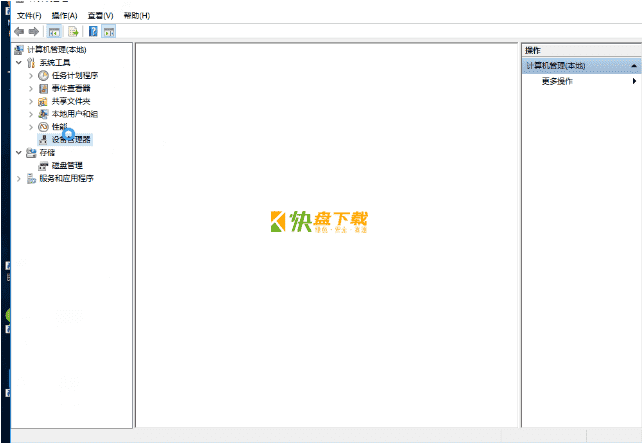This screenshot has height=443, width=642.
Task: Expand the 共享文件夹 node arrow
Action: tap(31, 101)
